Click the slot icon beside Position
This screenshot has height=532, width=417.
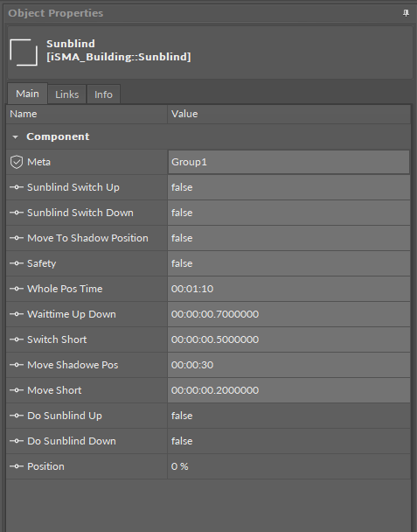point(17,466)
